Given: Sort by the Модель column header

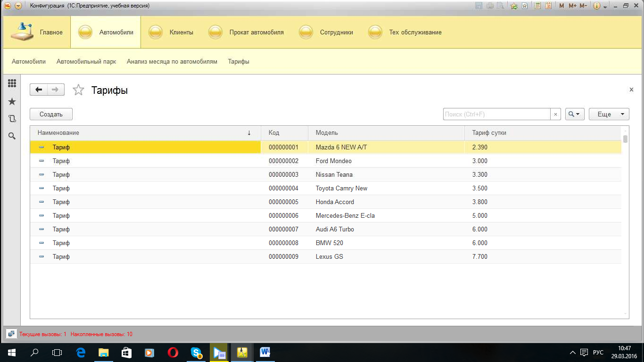Looking at the screenshot, I should (386, 133).
